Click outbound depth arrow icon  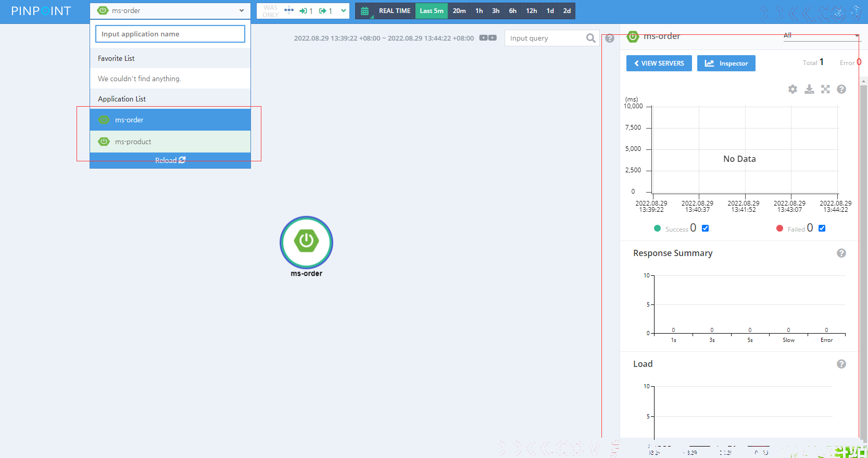point(323,11)
